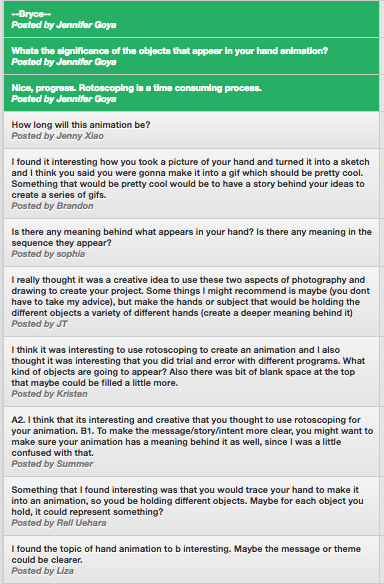Click 'Posted by Kristen' author label
This screenshot has height=584, width=384.
click(49, 394)
